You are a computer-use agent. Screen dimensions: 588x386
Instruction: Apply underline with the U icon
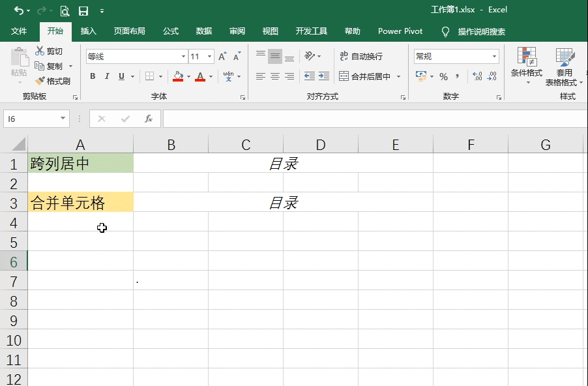[121, 76]
